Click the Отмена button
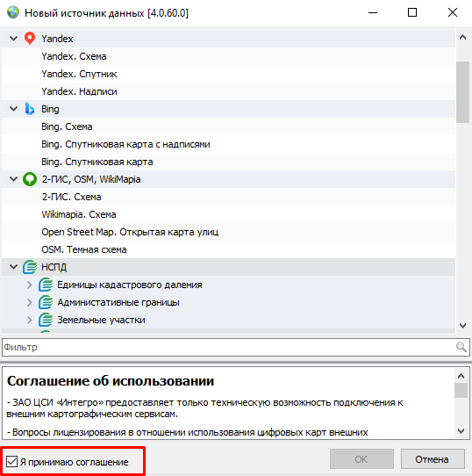472x476 pixels. tap(433, 459)
